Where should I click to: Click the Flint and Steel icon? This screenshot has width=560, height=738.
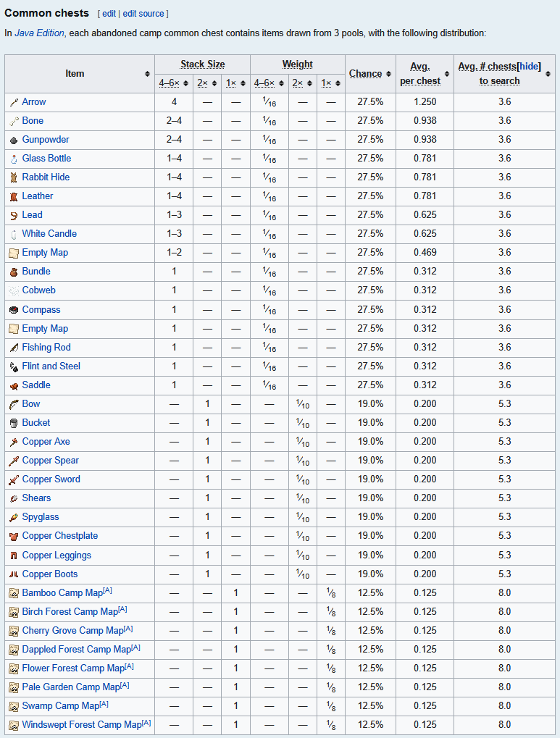click(14, 366)
